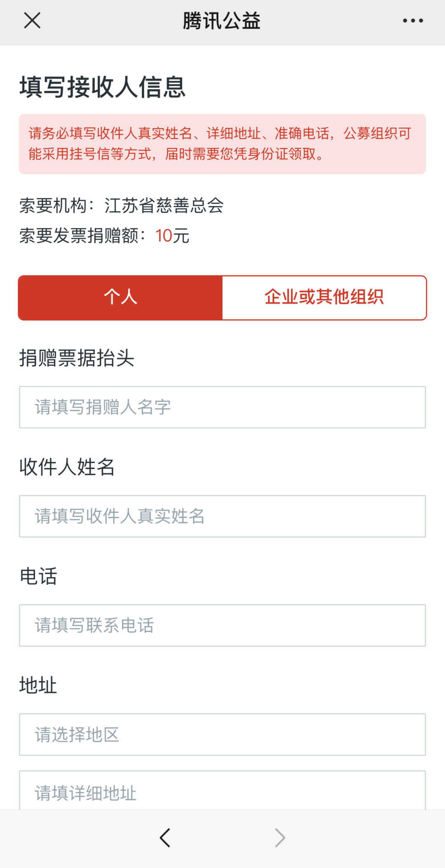Tap the 捐赠票据抬头 label
This screenshot has height=868, width=445.
coord(77,358)
